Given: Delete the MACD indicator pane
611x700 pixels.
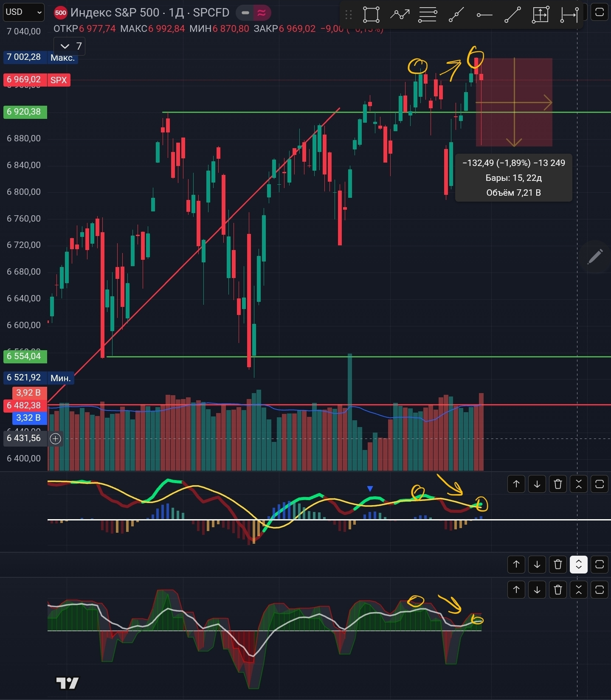Looking at the screenshot, I should coord(558,484).
